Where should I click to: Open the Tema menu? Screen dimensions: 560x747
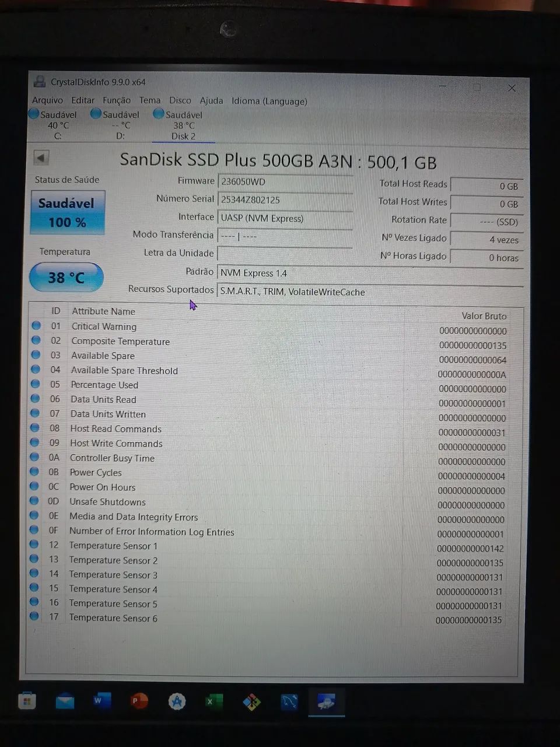[x=150, y=100]
